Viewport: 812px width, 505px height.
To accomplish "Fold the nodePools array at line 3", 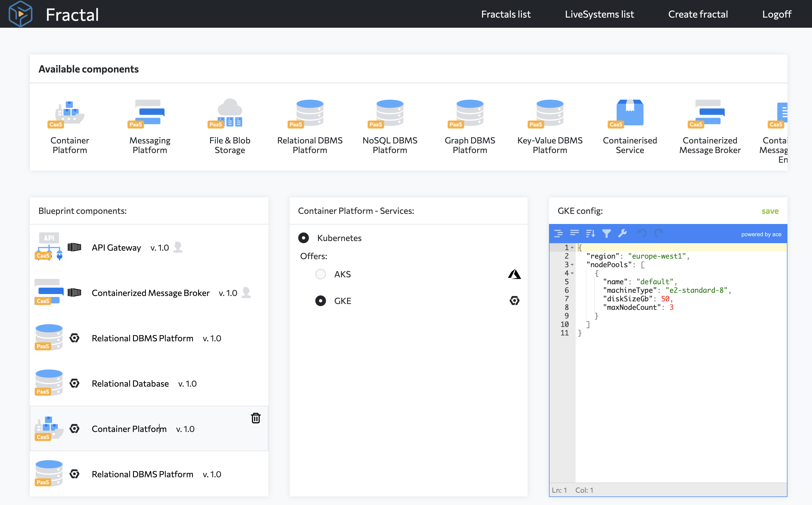I will [x=572, y=265].
